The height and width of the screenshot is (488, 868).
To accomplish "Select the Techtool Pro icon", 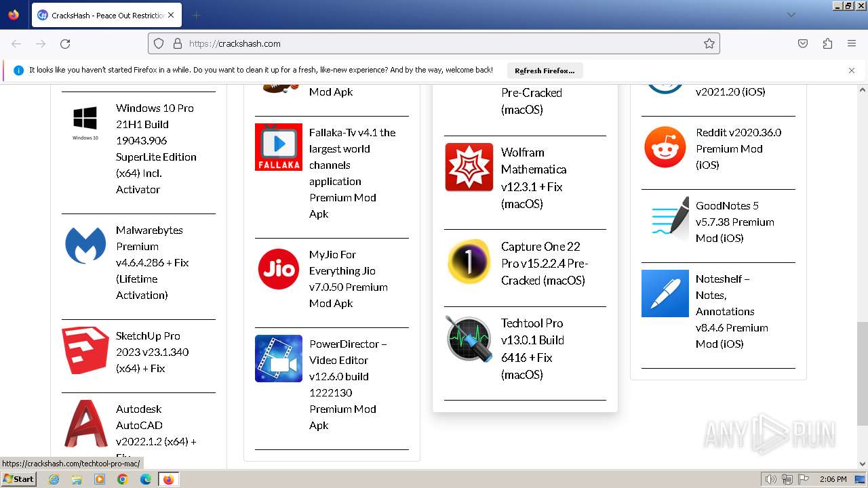I will [469, 338].
